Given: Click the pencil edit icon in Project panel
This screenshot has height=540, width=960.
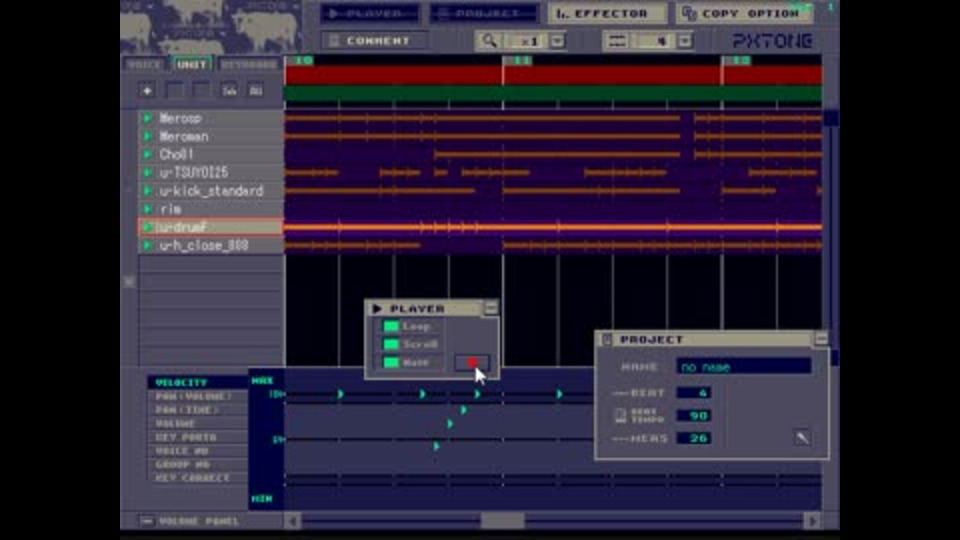Looking at the screenshot, I should coord(802,437).
